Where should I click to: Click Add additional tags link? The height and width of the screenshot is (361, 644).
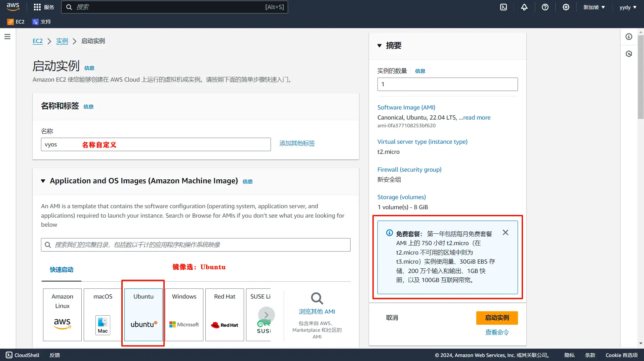click(297, 143)
